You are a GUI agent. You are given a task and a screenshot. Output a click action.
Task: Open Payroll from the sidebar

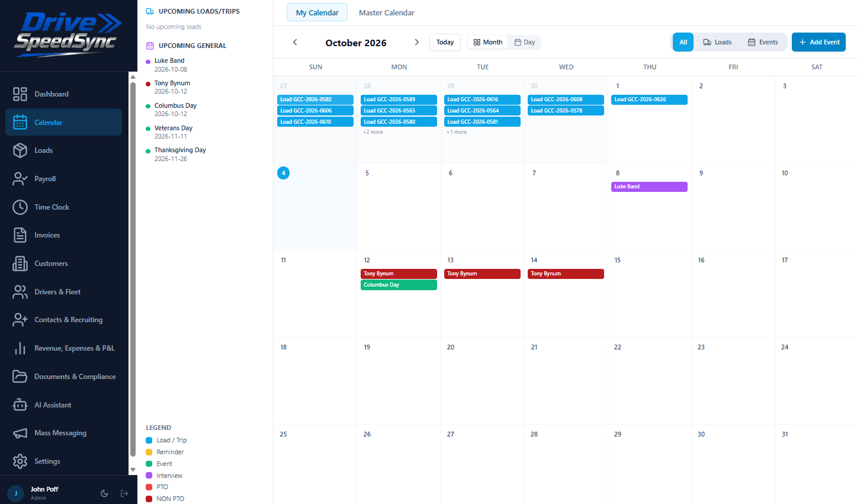point(63,179)
